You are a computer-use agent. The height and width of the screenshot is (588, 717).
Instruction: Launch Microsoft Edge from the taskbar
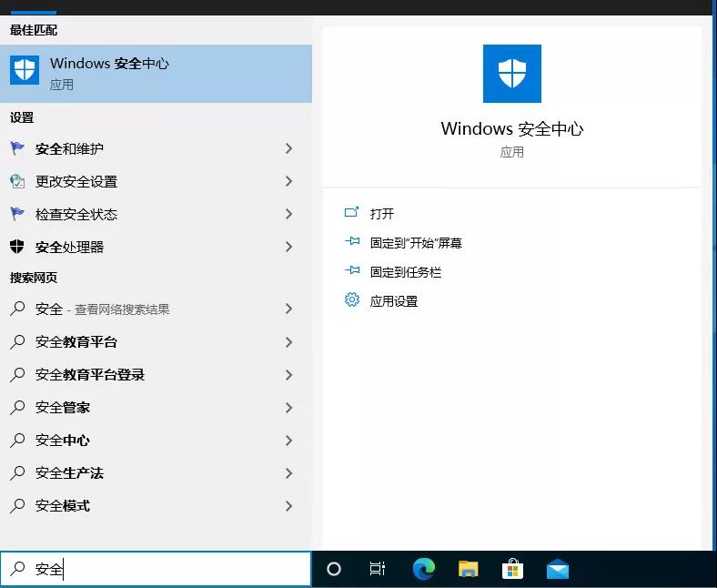click(424, 569)
